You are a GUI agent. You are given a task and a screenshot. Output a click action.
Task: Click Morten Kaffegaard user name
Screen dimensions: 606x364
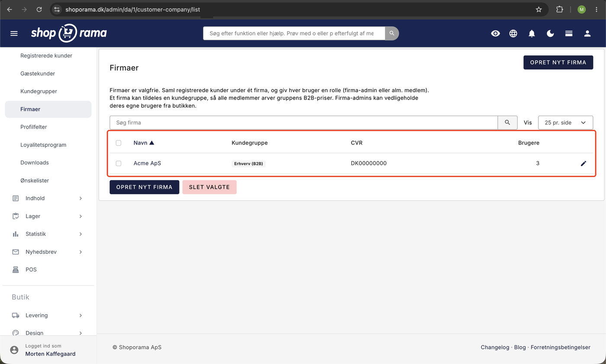(50, 354)
